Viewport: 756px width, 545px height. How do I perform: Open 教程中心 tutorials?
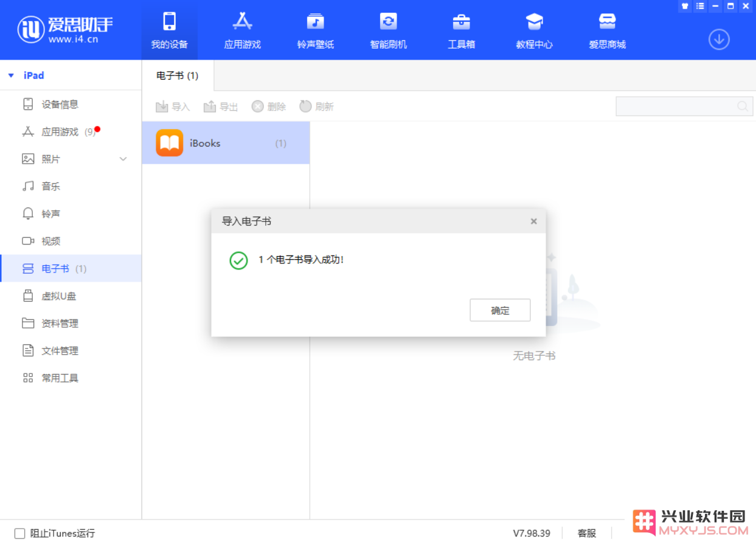[x=534, y=30]
